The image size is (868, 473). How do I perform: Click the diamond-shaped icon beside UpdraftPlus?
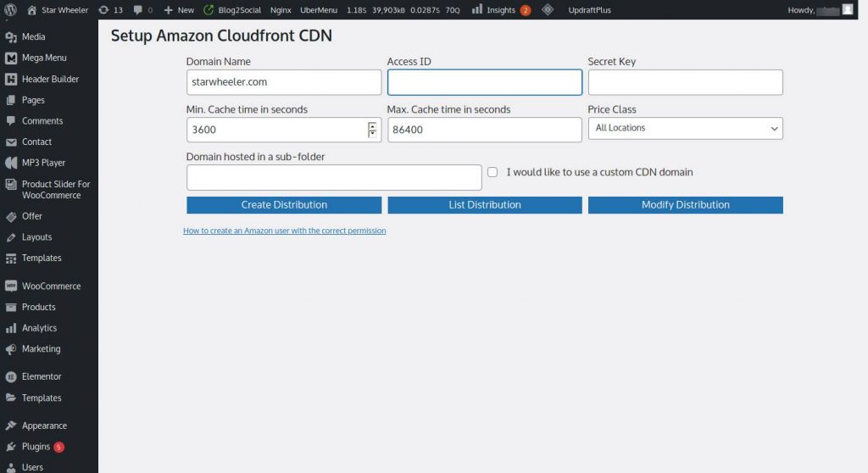point(548,9)
